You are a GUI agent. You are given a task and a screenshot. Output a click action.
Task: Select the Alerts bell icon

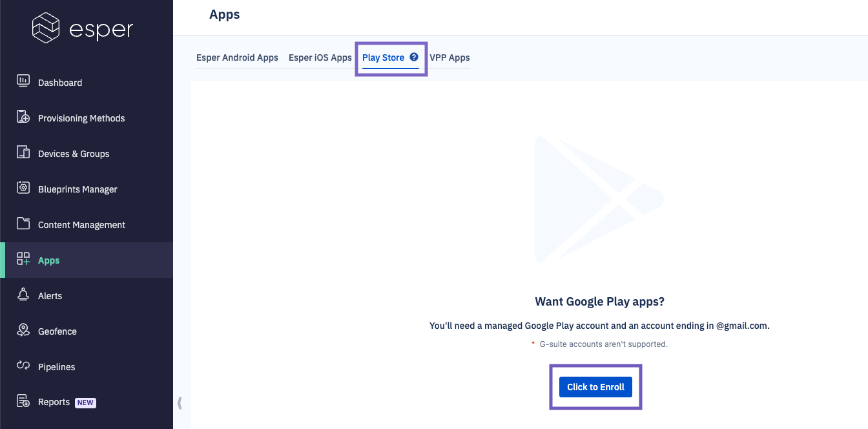coord(23,295)
